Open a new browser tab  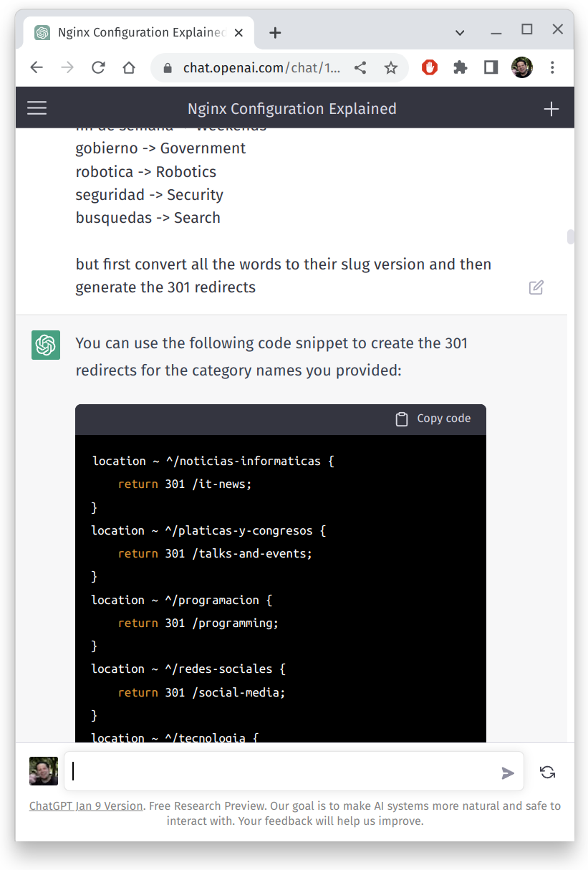275,32
